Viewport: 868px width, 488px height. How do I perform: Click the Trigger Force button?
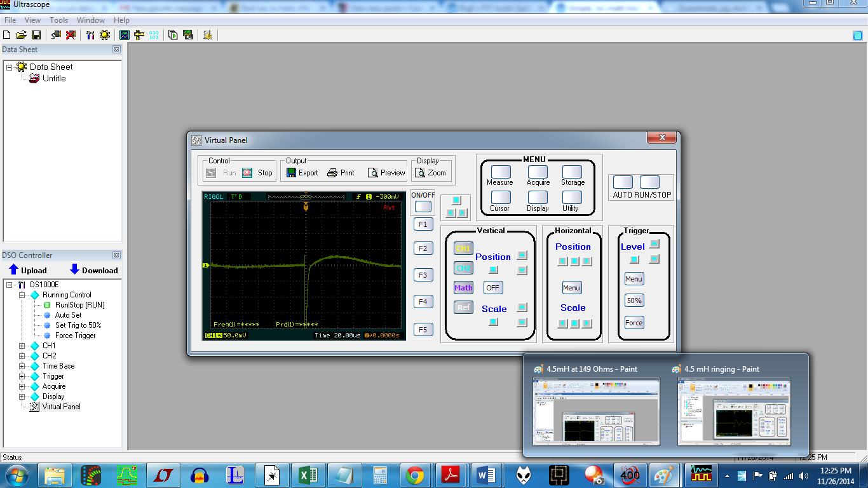tap(634, 323)
